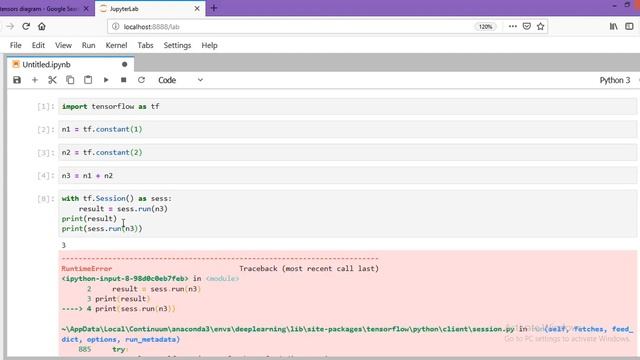Insert a new cell with the plus icon

[x=35, y=80]
